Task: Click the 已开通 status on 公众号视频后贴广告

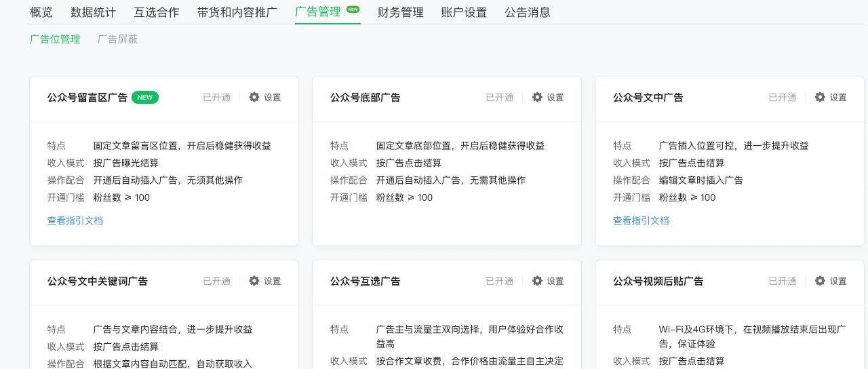Action: [782, 281]
